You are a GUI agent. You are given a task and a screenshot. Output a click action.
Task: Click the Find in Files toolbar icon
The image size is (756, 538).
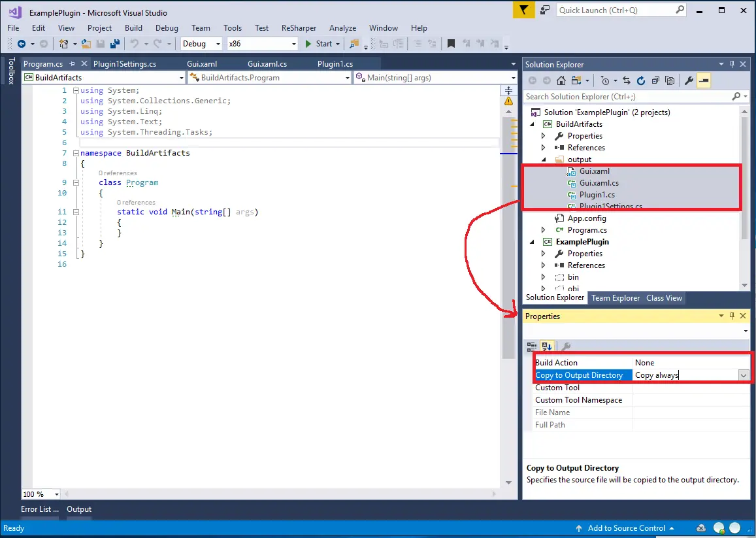pos(354,44)
